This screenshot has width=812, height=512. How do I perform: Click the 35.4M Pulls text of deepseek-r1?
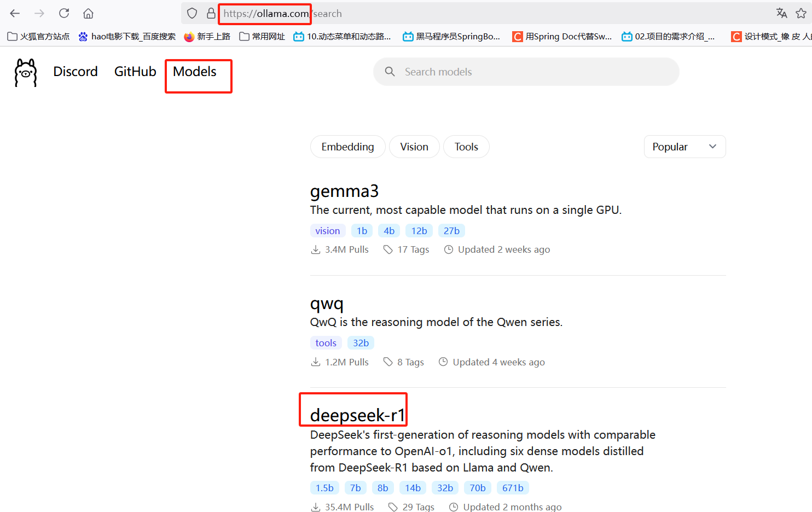[350, 507]
